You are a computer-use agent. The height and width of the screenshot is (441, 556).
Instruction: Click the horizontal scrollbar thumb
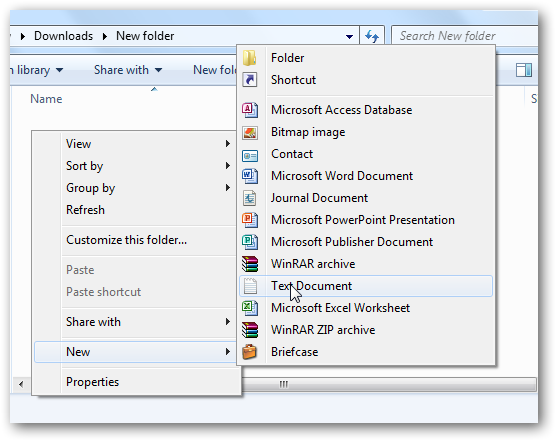click(x=389, y=384)
